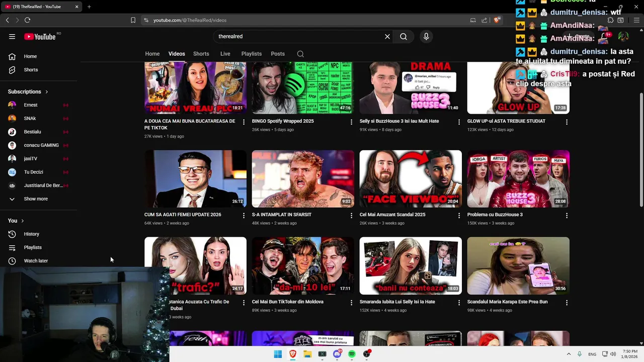This screenshot has height=362, width=644.
Task: Play the Smaranda Iubita Lui Selly thumbnail
Action: coord(411,265)
